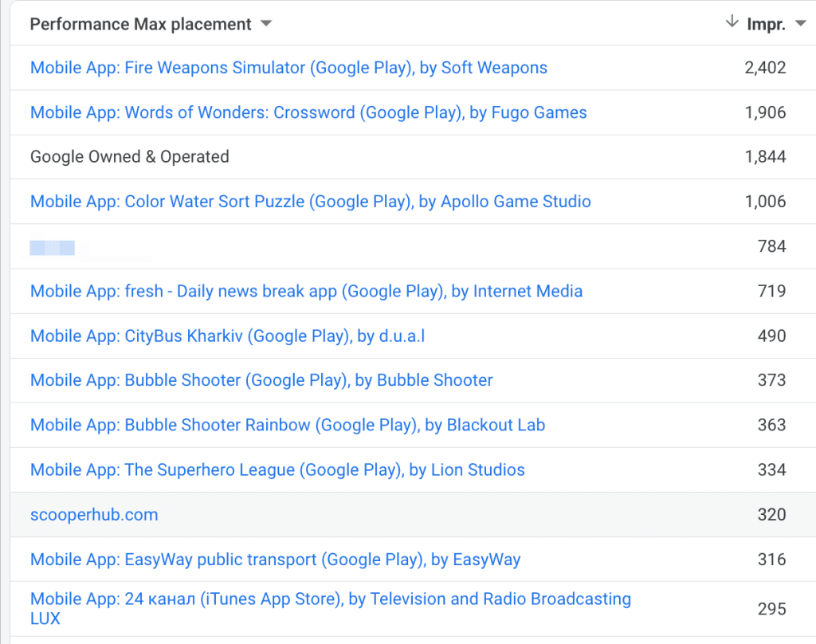The height and width of the screenshot is (644, 816).
Task: Expand the Impr. column dropdown arrow
Action: coord(801,24)
